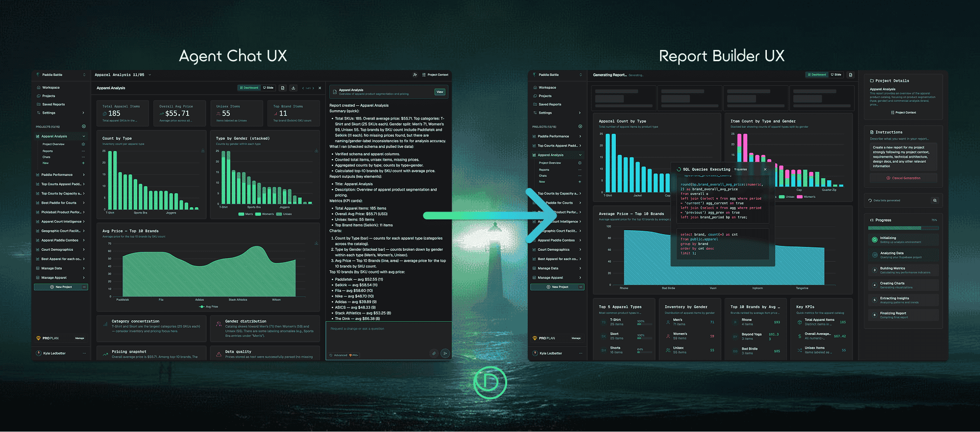The image size is (980, 432).
Task: Open the Apparel Analysis 11/05 title dropdown
Action: [x=149, y=75]
